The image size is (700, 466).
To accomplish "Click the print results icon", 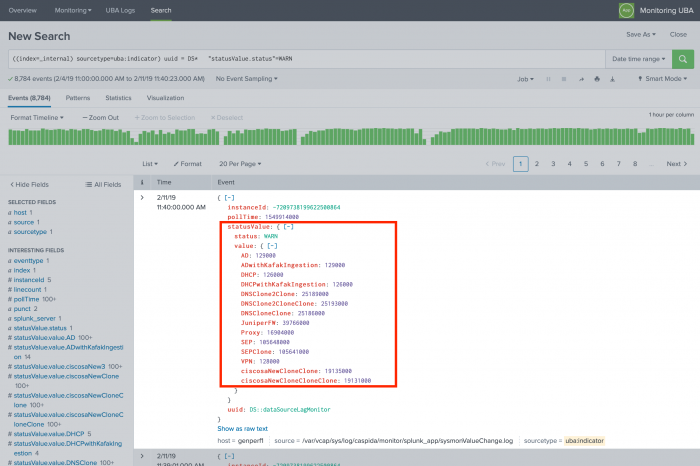I will tap(597, 79).
